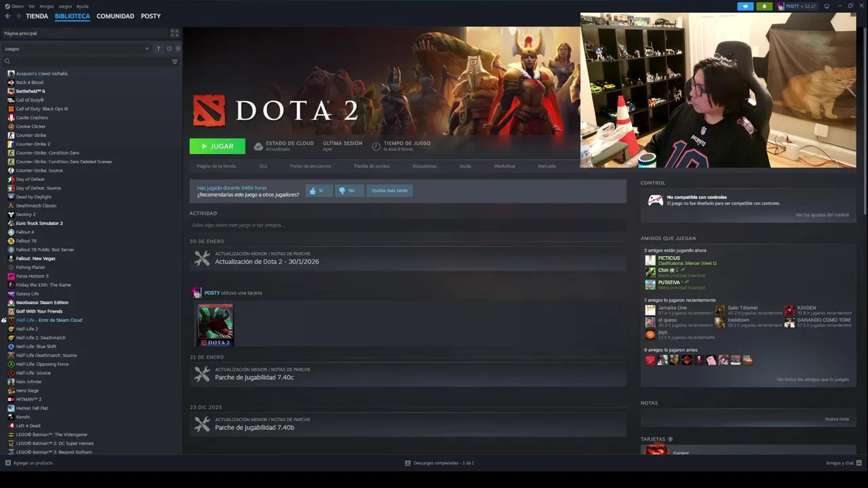Screen dimensions: 868x488
Task: Click the back navigation arrow
Action: click(x=7, y=16)
